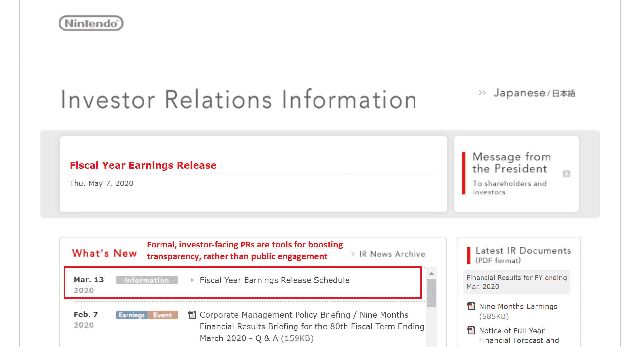Viewport: 644px width, 347px height.
Task: Click the What's New heading
Action: tap(104, 253)
